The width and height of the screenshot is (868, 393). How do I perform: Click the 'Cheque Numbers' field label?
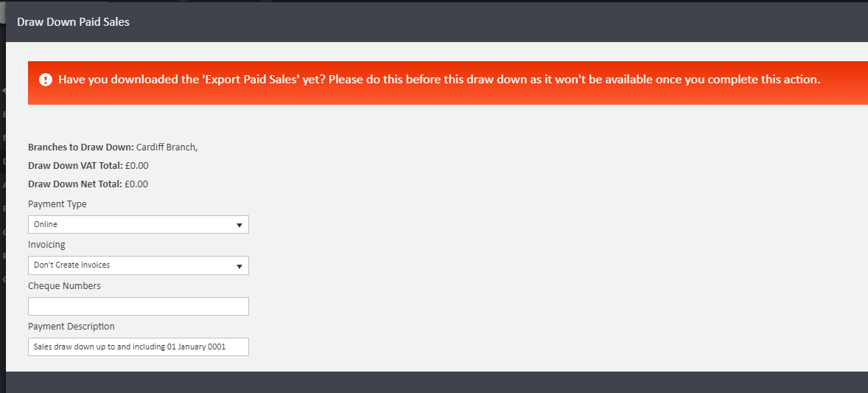click(64, 285)
